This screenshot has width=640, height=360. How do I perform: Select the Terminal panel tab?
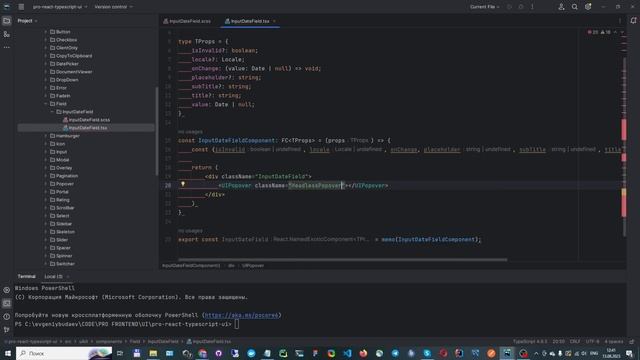coord(27,276)
